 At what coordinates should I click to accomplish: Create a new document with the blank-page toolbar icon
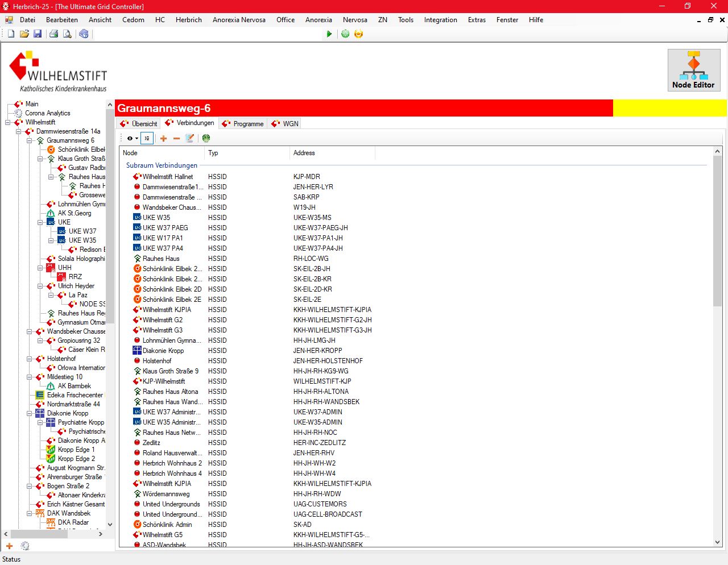(11, 34)
